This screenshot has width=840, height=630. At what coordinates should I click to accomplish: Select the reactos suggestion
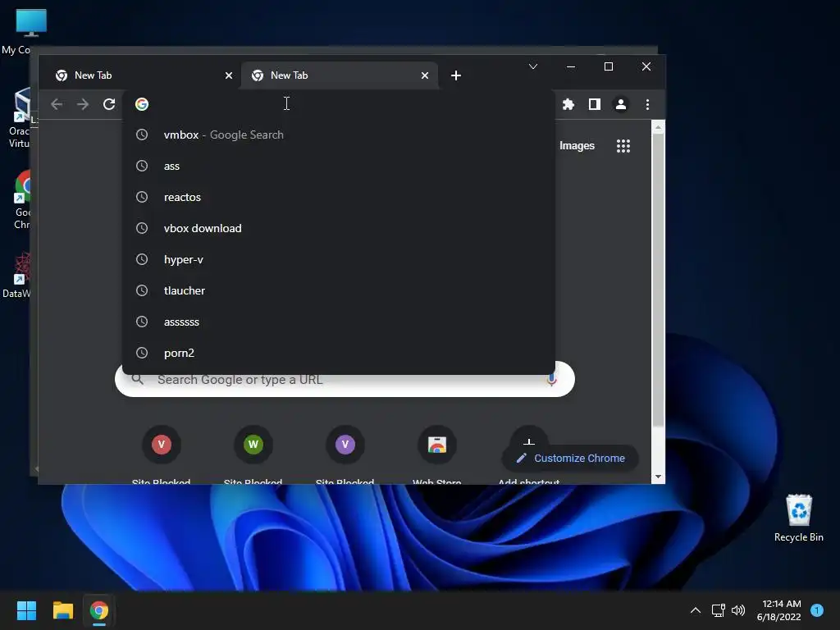339,197
